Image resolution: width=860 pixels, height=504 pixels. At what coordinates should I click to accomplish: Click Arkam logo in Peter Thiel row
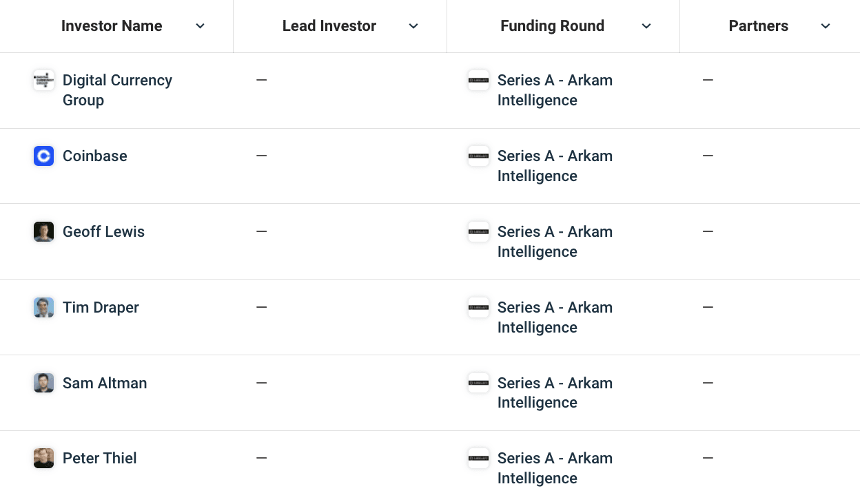pyautogui.click(x=478, y=459)
